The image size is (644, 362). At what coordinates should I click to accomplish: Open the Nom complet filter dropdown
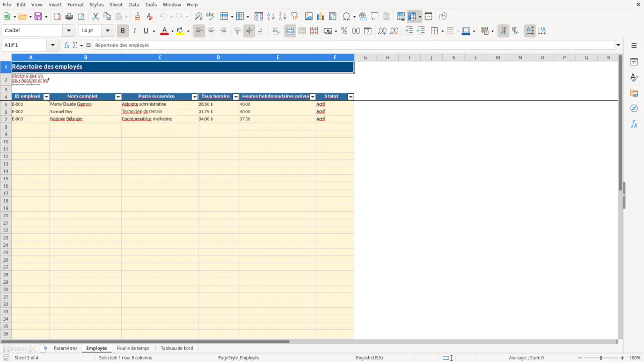(x=118, y=97)
